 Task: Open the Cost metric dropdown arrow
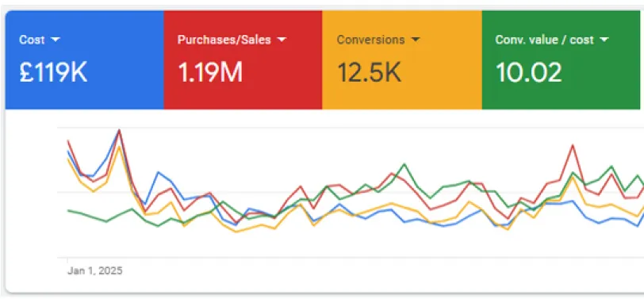(56, 40)
